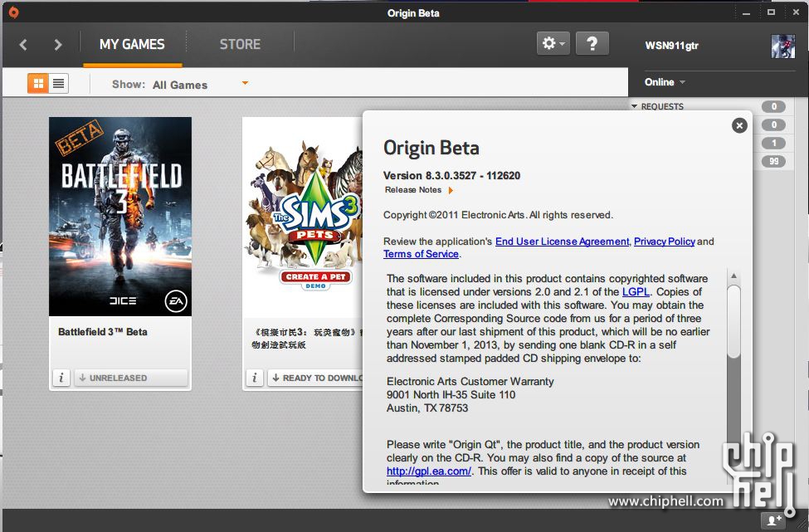Open the Privacy Policy link
Viewport: 809px width, 532px height.
tap(665, 242)
